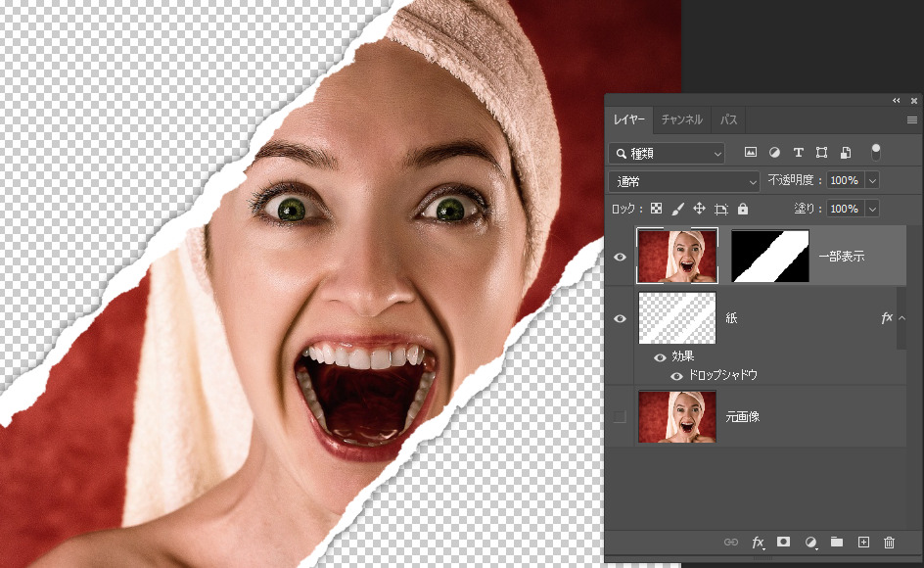Image resolution: width=924 pixels, height=568 pixels.
Task: Click the ドロップシャドウ effect label
Action: coord(722,375)
